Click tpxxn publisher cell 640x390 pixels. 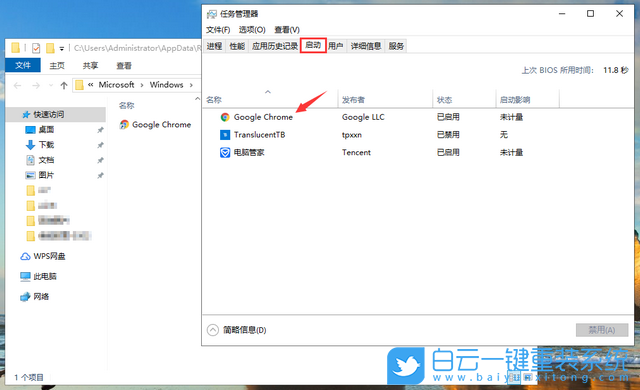[352, 135]
